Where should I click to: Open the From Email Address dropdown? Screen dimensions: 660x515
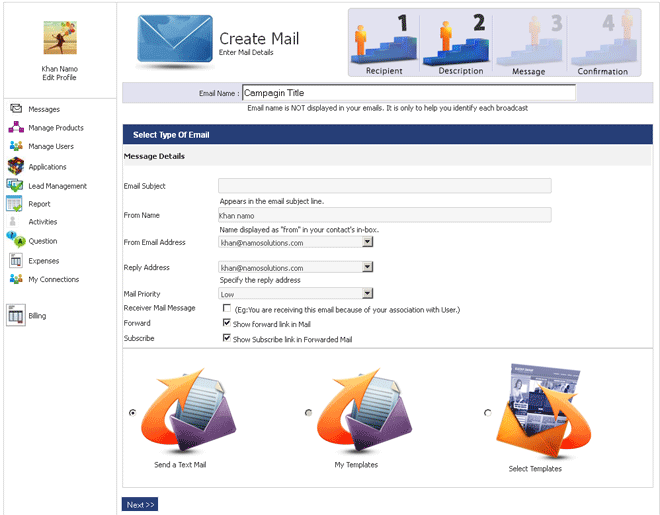295,242
